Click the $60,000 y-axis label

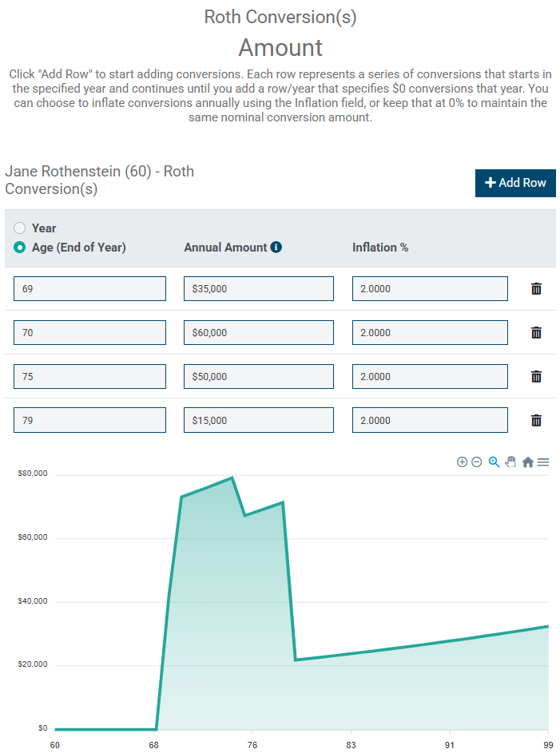[33, 537]
